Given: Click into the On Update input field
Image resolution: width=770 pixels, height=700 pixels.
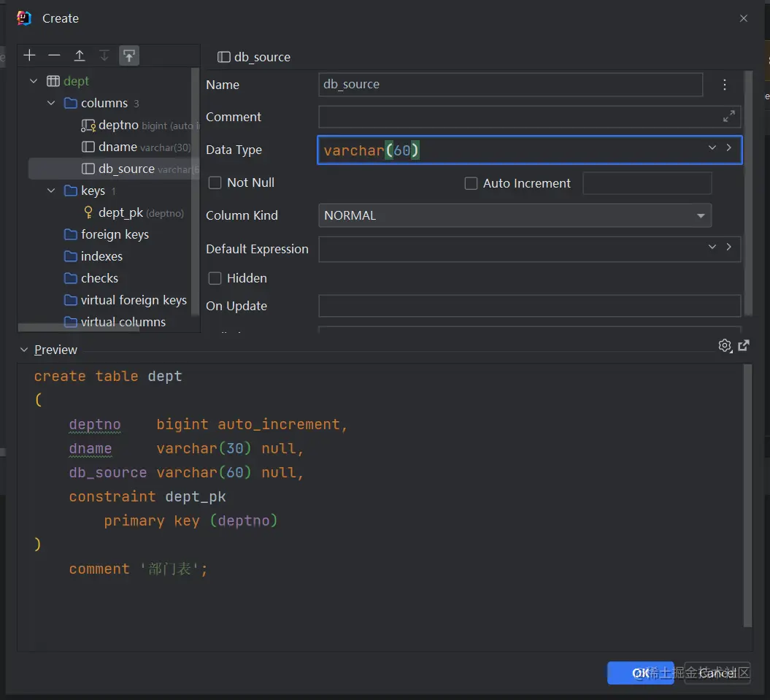Looking at the screenshot, I should point(529,306).
